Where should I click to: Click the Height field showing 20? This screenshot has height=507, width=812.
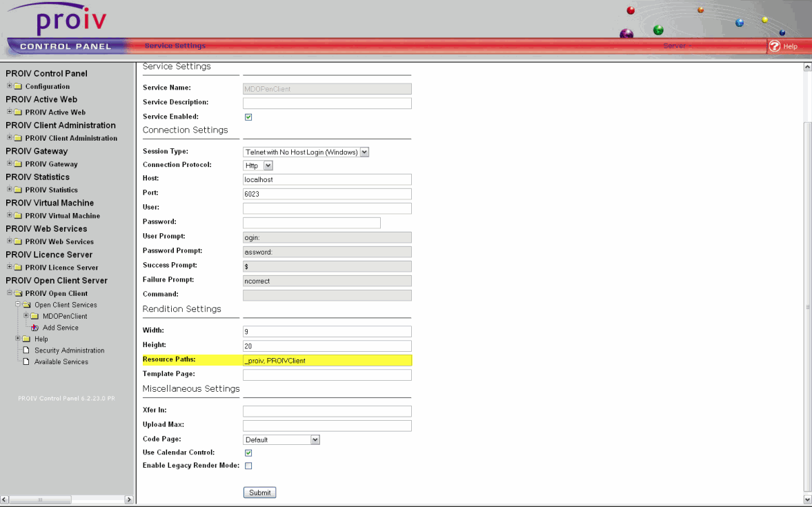pos(327,346)
